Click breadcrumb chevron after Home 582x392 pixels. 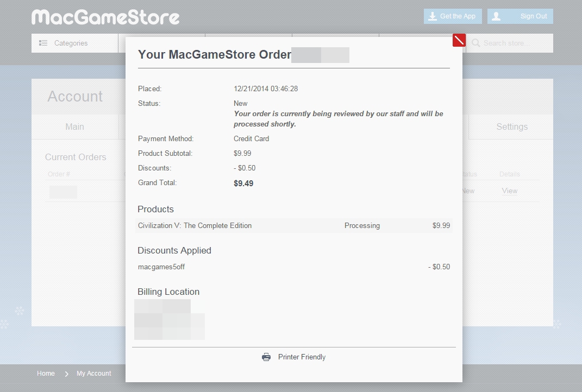66,374
